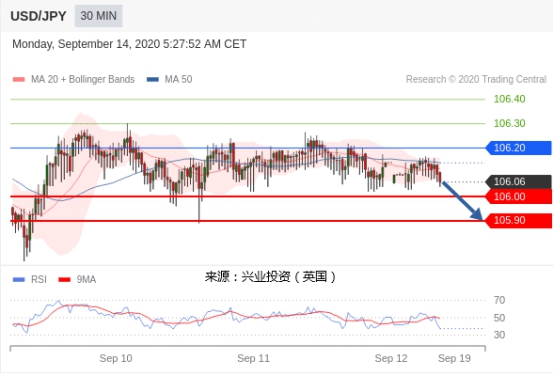Click the Sep 10 date axis label
The width and height of the screenshot is (554, 377).
(116, 358)
